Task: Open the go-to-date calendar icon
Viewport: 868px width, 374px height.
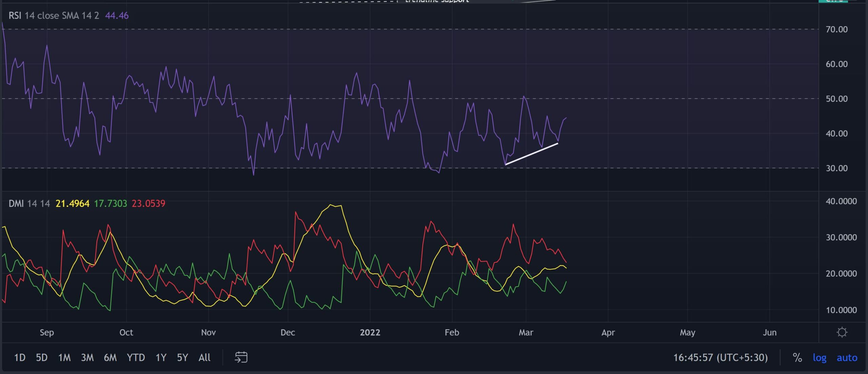Action: coord(241,357)
